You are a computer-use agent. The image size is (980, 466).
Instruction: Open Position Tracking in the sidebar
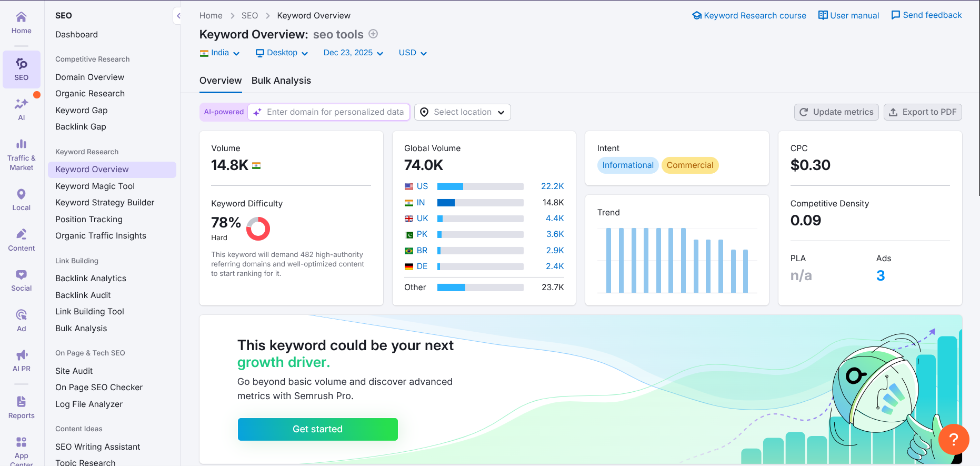89,220
